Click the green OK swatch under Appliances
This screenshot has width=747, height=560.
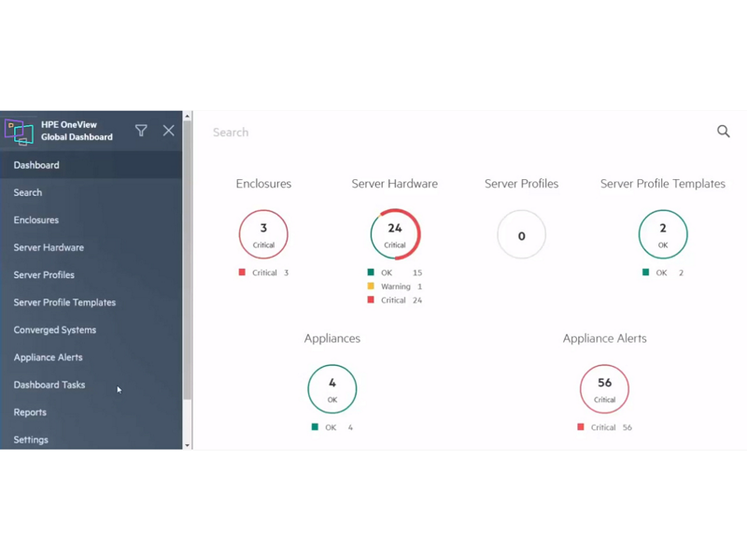coord(315,427)
